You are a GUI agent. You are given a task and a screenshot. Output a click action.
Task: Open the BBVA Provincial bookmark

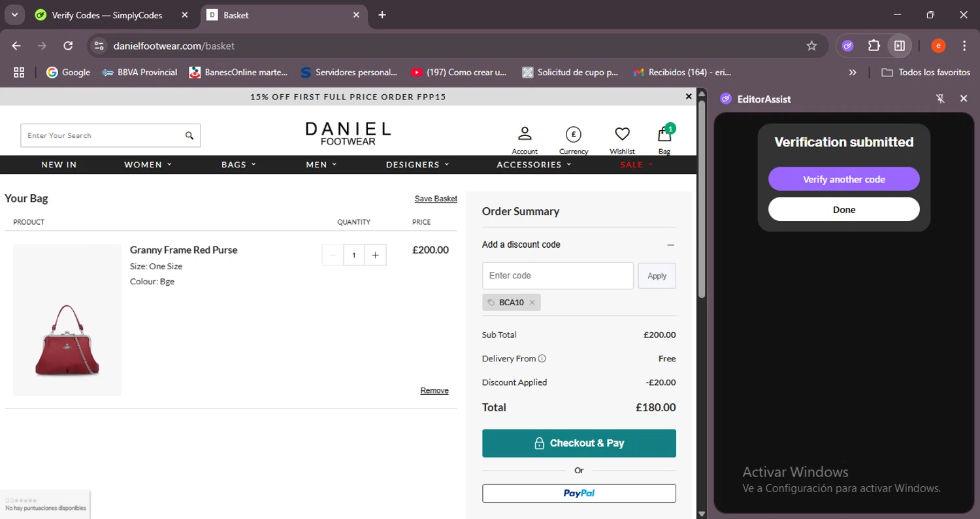[x=140, y=73]
